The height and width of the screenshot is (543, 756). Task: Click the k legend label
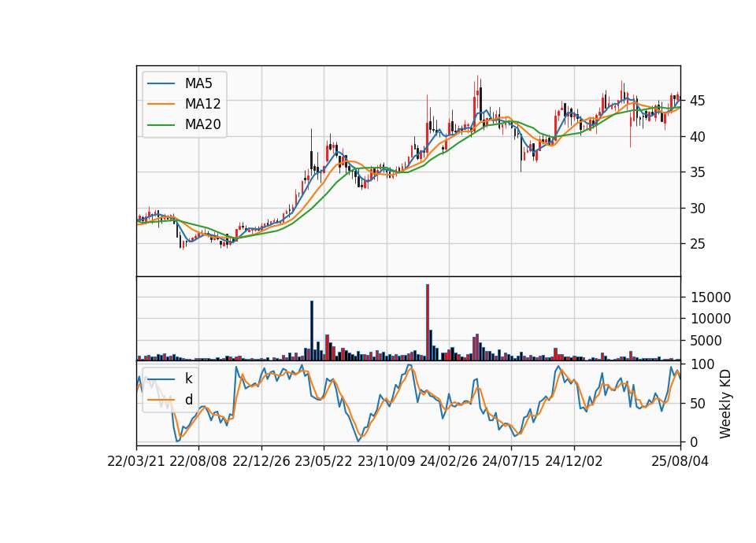(x=188, y=379)
